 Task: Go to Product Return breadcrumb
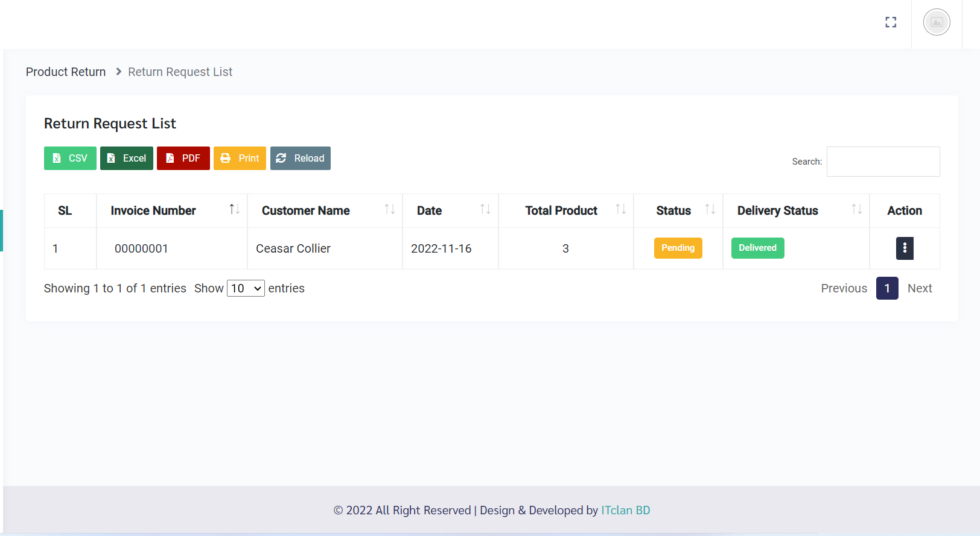point(66,72)
